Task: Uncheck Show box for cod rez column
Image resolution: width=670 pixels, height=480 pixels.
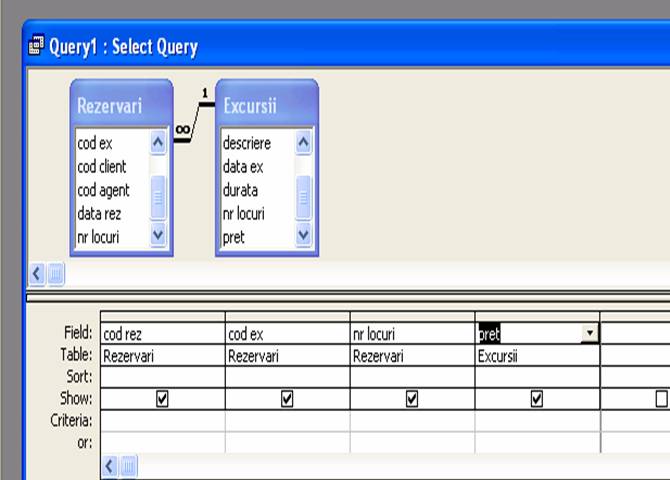Action: pos(163,399)
